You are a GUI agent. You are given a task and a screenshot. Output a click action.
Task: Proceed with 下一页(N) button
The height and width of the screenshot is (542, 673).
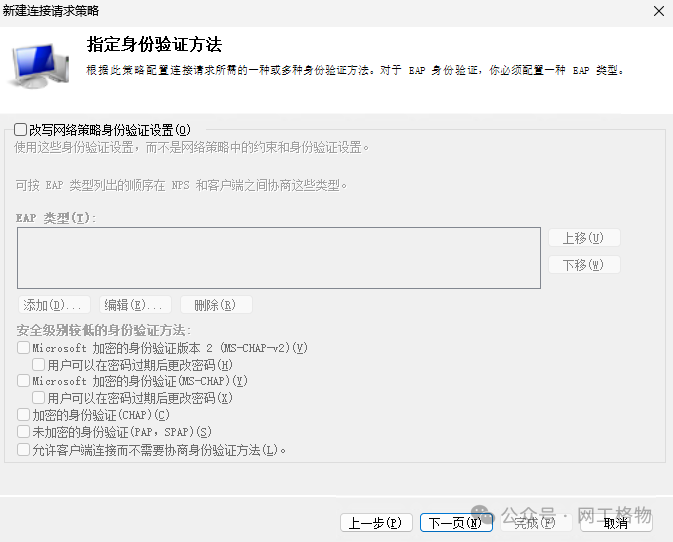(456, 523)
